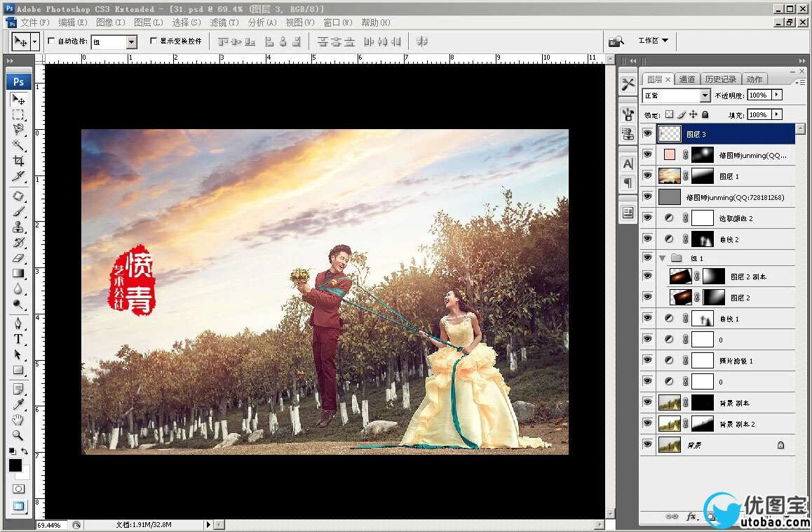The width and height of the screenshot is (812, 532).
Task: Open the Character panel icon in dock
Action: [x=628, y=164]
